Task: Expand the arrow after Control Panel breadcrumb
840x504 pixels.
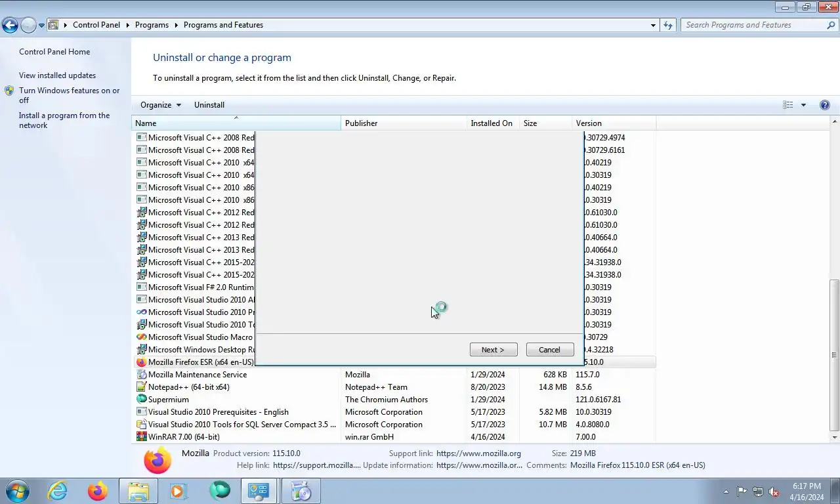Action: [127, 25]
